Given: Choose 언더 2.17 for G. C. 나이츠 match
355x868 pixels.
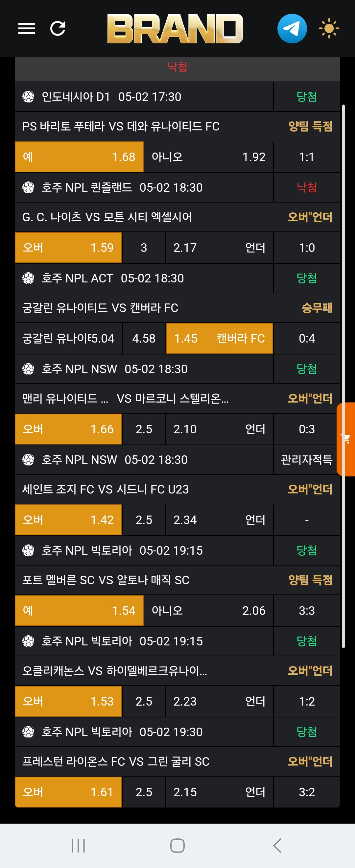Looking at the screenshot, I should click(219, 248).
